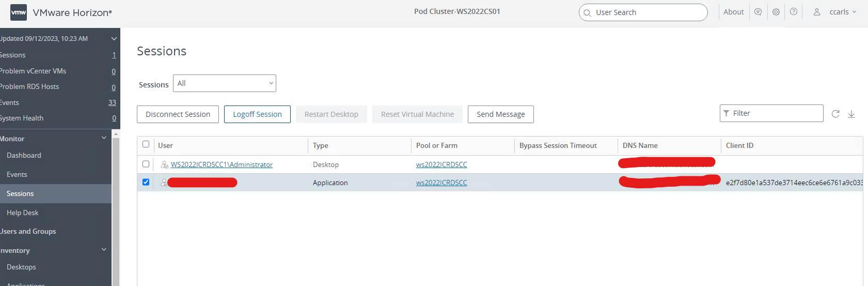Open Users and Groups in sidebar

[x=28, y=231]
